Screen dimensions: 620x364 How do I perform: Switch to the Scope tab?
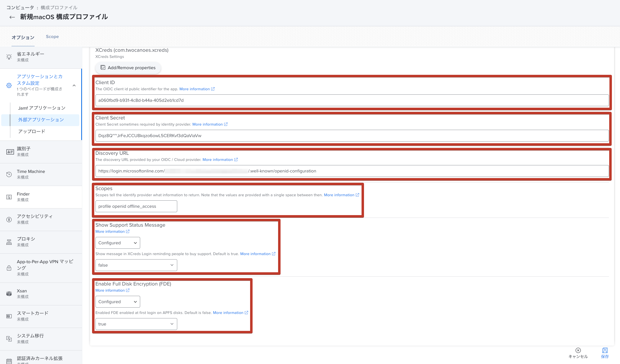[52, 36]
